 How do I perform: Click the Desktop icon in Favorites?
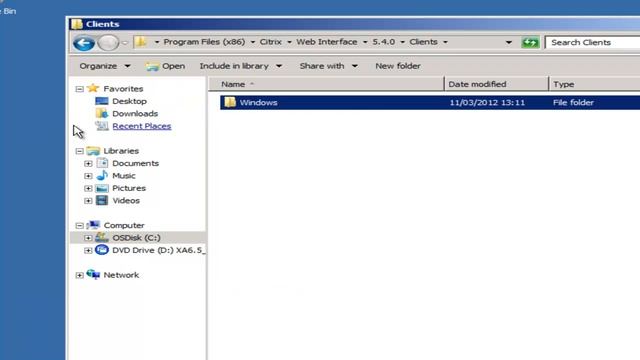102,101
